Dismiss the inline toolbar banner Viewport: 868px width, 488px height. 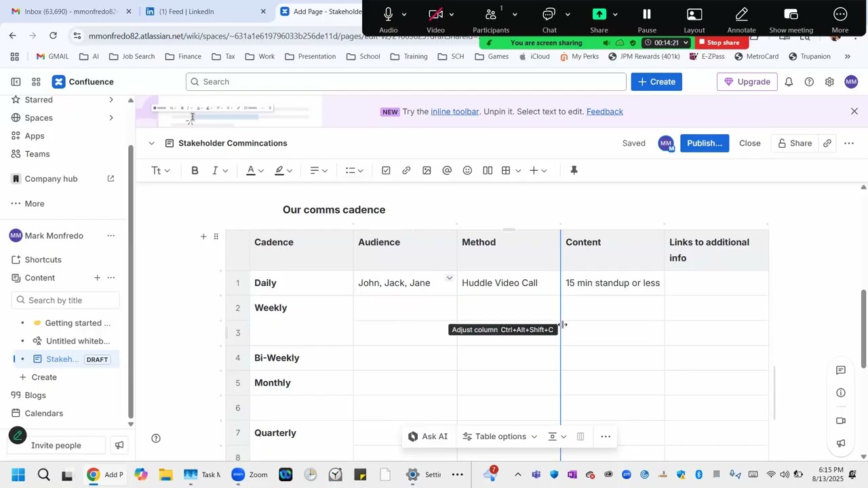point(854,111)
